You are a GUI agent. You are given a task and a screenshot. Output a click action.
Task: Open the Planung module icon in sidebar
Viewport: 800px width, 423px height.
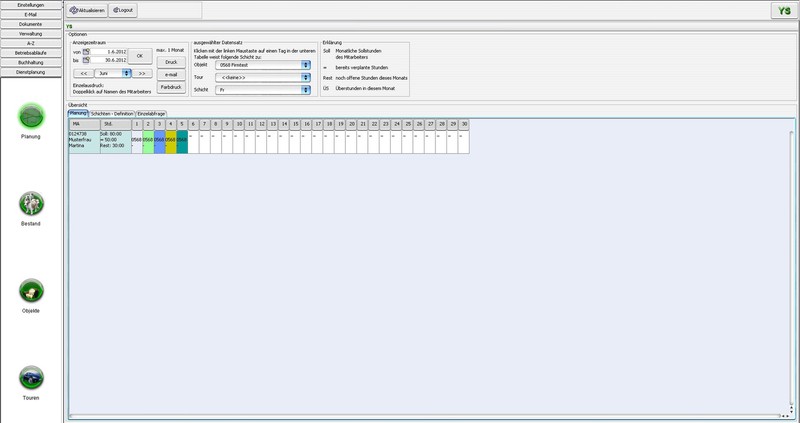pos(31,116)
